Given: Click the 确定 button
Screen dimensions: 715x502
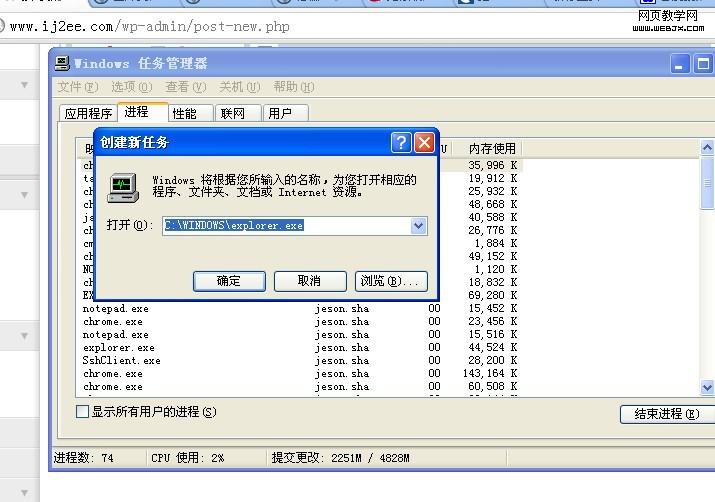Looking at the screenshot, I should [229, 281].
